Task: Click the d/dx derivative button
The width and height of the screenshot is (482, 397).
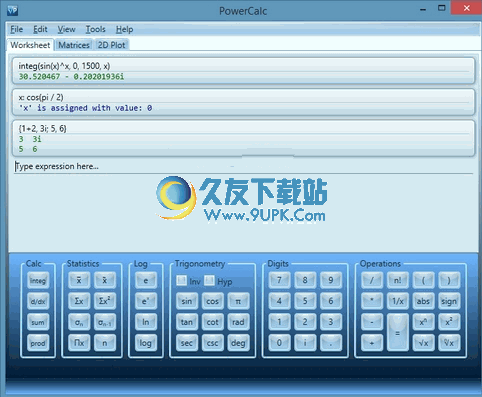Action: (38, 301)
